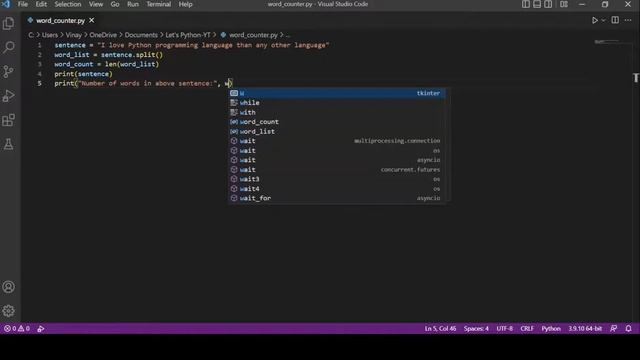Click the VS Code logo icon
Viewport: 640px width, 360px height.
6,4
